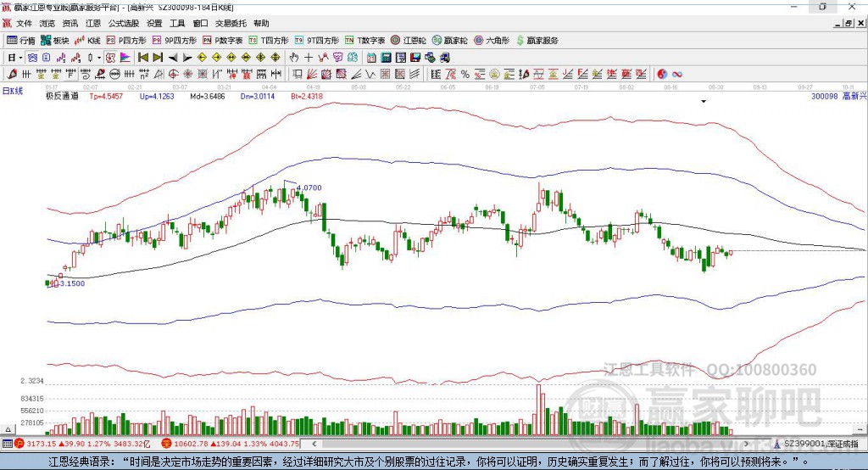Click the first yellow diamond arrow icon
The height and width of the screenshot is (470, 868).
pos(202,58)
